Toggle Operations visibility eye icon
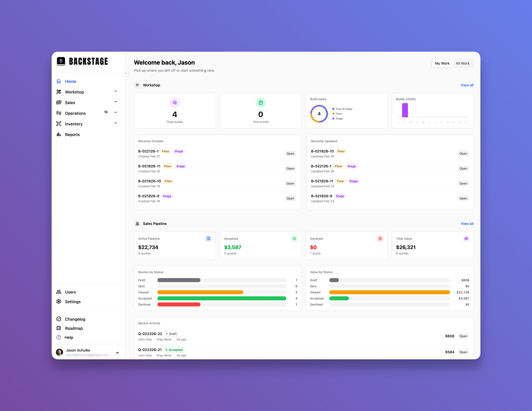Image resolution: width=532 pixels, height=411 pixels. 106,112
